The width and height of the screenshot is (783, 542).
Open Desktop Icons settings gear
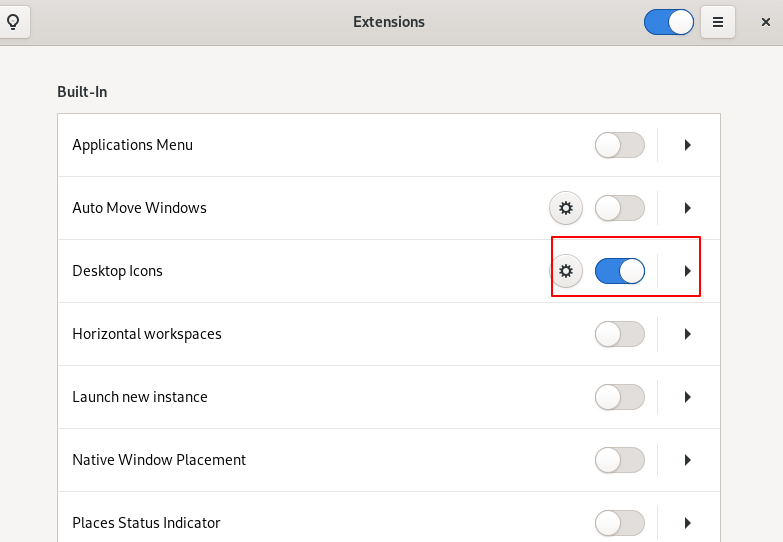click(x=566, y=271)
